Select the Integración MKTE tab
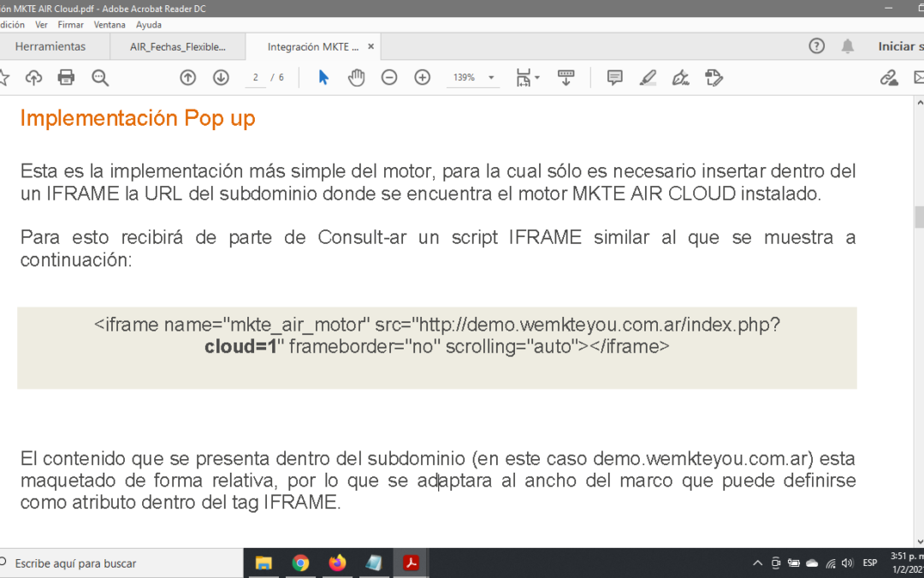The width and height of the screenshot is (924, 578). 312,46
